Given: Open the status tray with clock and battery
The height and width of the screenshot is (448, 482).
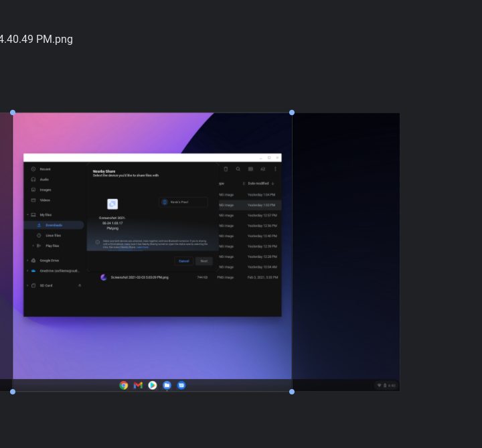Looking at the screenshot, I should pos(386,386).
